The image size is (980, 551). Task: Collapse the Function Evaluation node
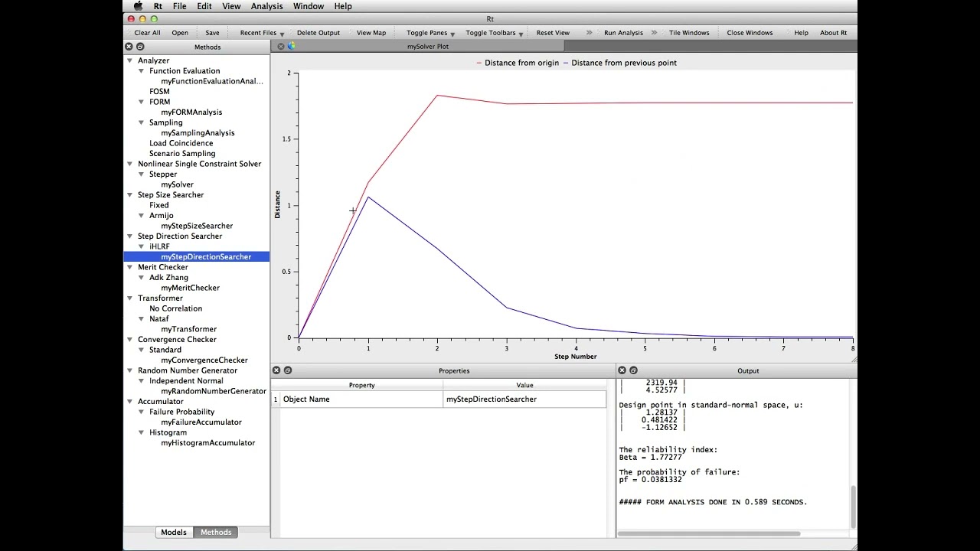click(x=142, y=71)
